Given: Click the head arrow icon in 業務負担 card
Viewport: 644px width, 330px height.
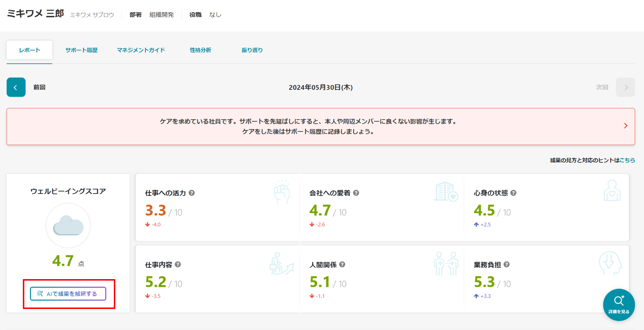Looking at the screenshot, I should (x=610, y=263).
